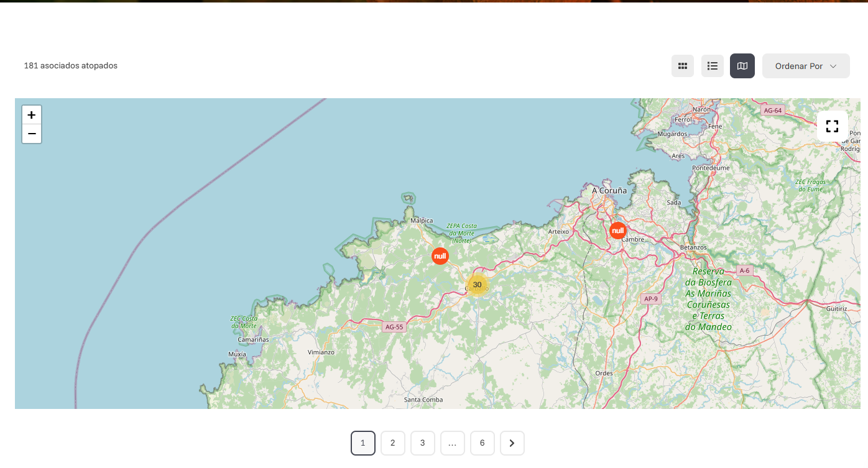The width and height of the screenshot is (868, 468).
Task: Click the '181 asociados atopados' count text
Action: [x=71, y=66]
